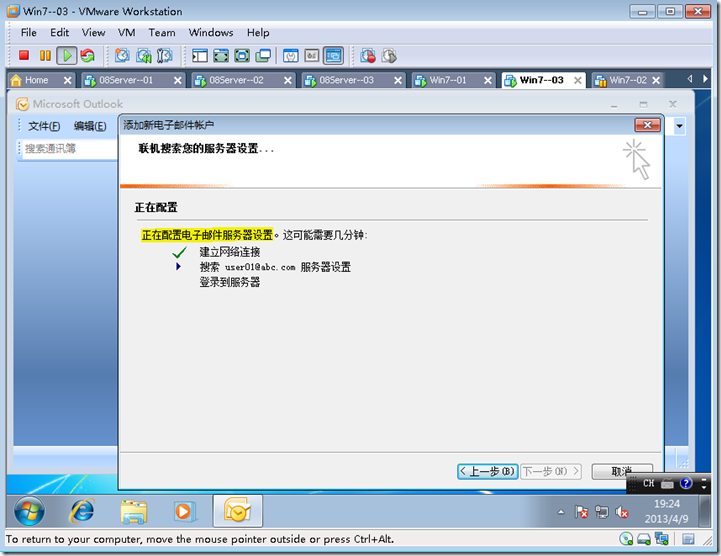Show the appliance view icon

[x=312, y=56]
